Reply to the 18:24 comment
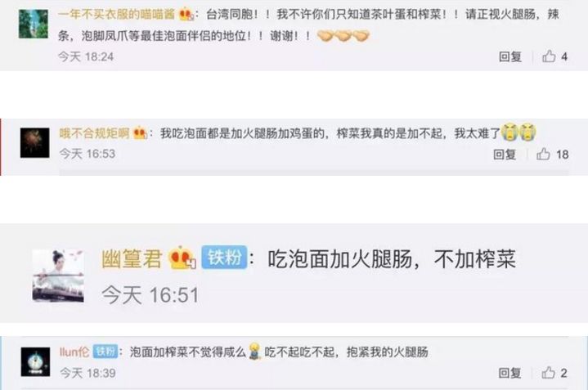This screenshot has height=390, width=588. click(x=510, y=56)
